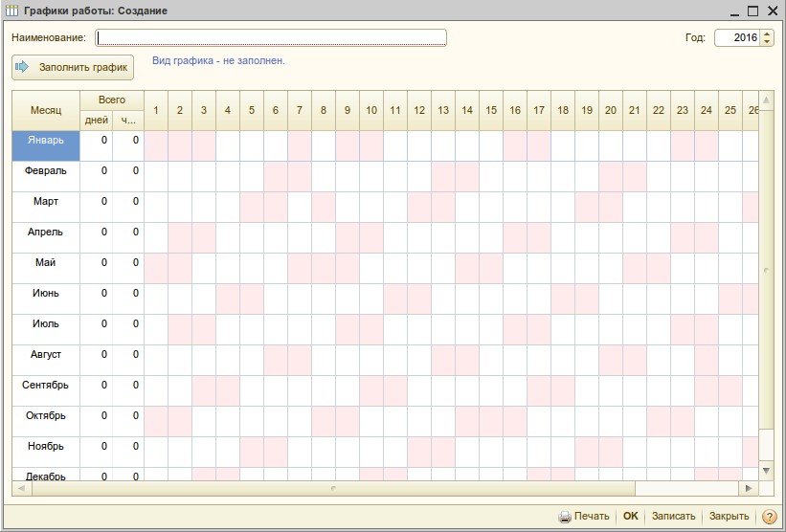Click day 15 column header
The height and width of the screenshot is (532, 786).
point(491,110)
